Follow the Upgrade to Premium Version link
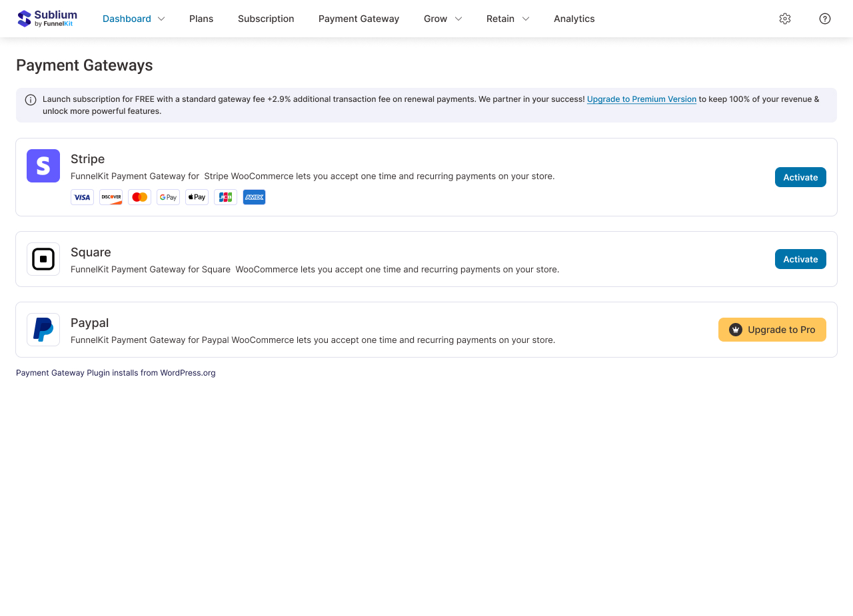This screenshot has width=853, height=616. [642, 99]
